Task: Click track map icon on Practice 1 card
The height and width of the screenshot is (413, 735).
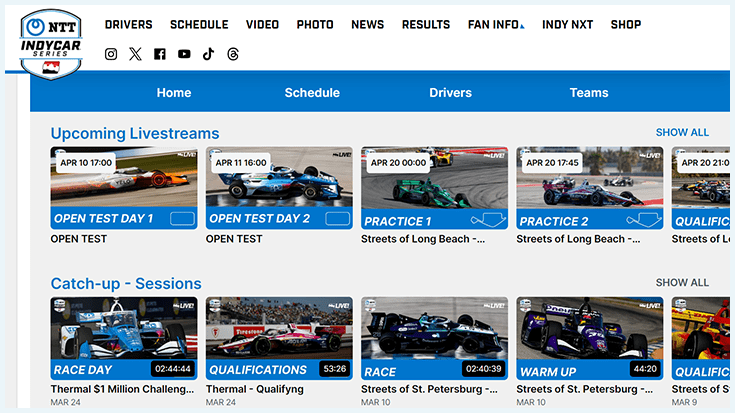Action: pyautogui.click(x=488, y=219)
